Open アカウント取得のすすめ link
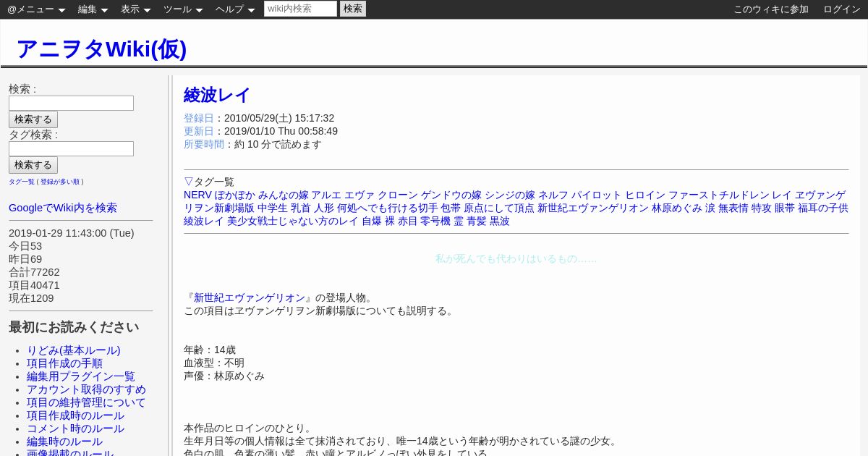 tap(86, 389)
